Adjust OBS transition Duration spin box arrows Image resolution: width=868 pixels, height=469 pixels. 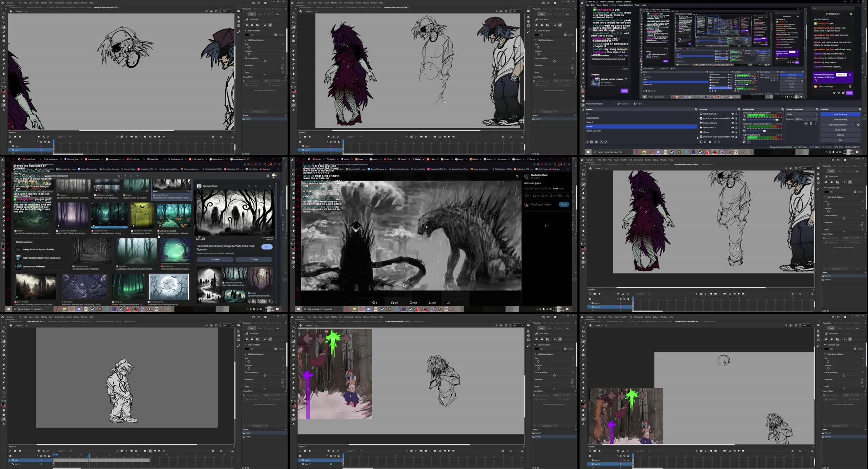point(816,119)
